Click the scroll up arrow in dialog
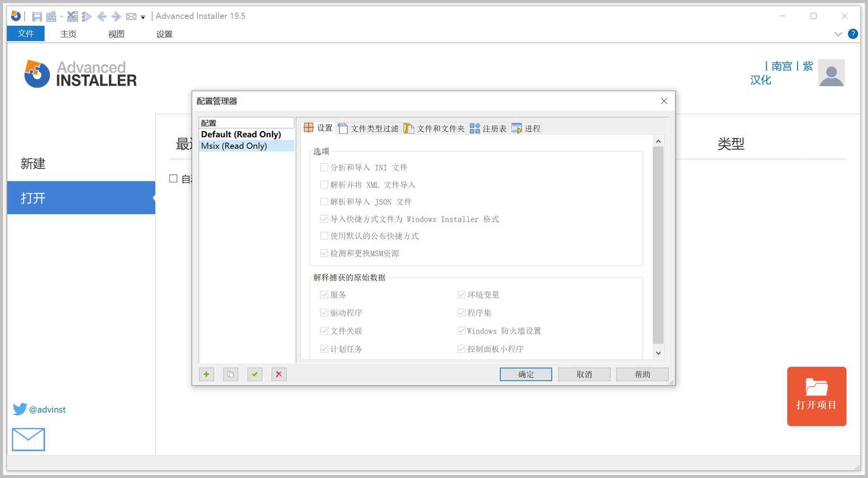The image size is (868, 478). coord(658,141)
